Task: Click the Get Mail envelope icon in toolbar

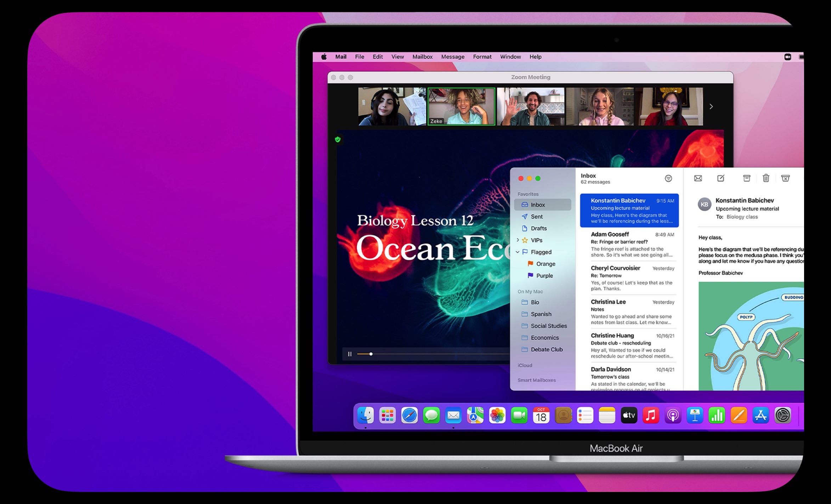Action: tap(698, 178)
